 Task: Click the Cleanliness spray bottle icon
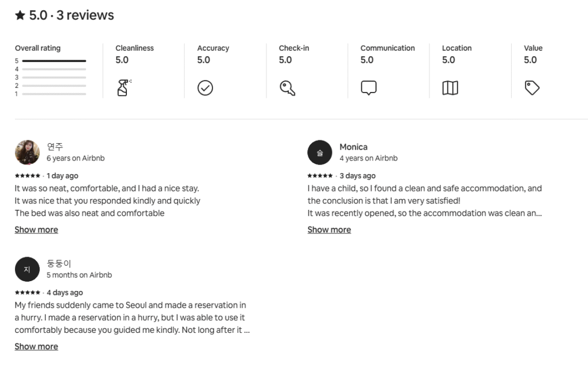click(x=123, y=88)
